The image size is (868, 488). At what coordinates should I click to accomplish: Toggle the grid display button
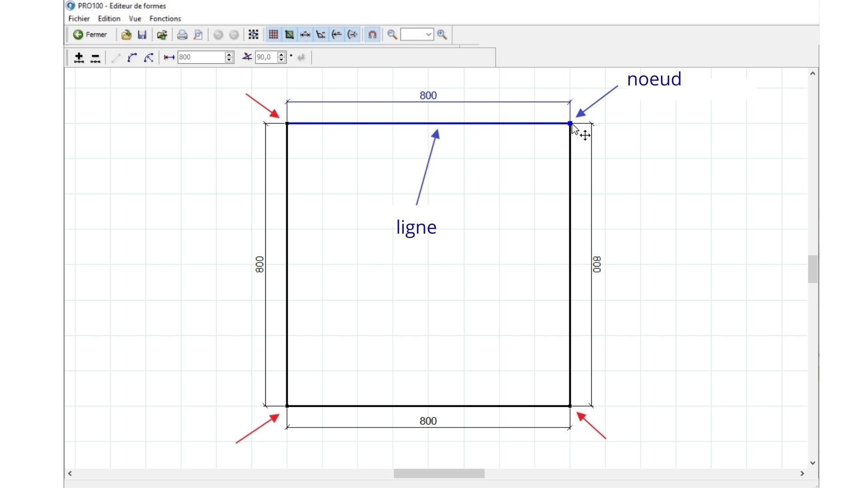coord(273,35)
